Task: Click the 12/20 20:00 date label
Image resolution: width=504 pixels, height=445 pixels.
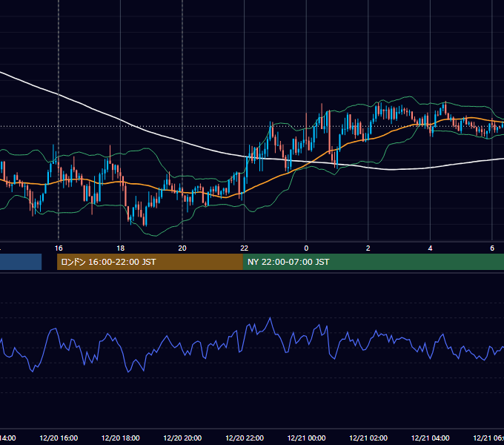Action: tap(182, 438)
